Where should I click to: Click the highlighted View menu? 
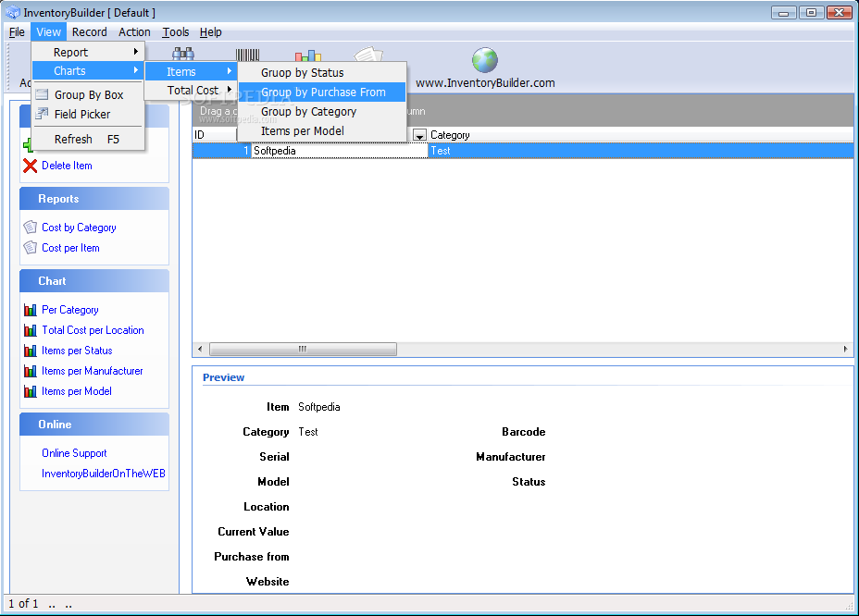[48, 31]
